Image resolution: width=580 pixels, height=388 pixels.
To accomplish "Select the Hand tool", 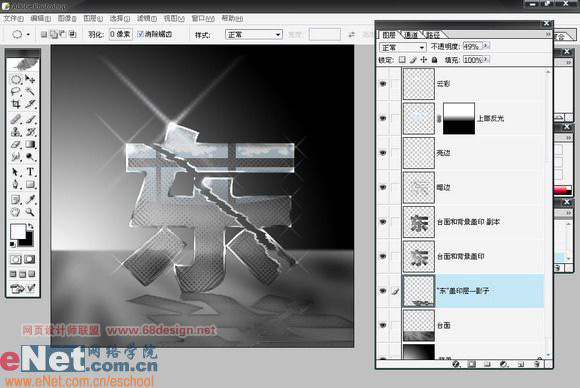I will coord(16,212).
